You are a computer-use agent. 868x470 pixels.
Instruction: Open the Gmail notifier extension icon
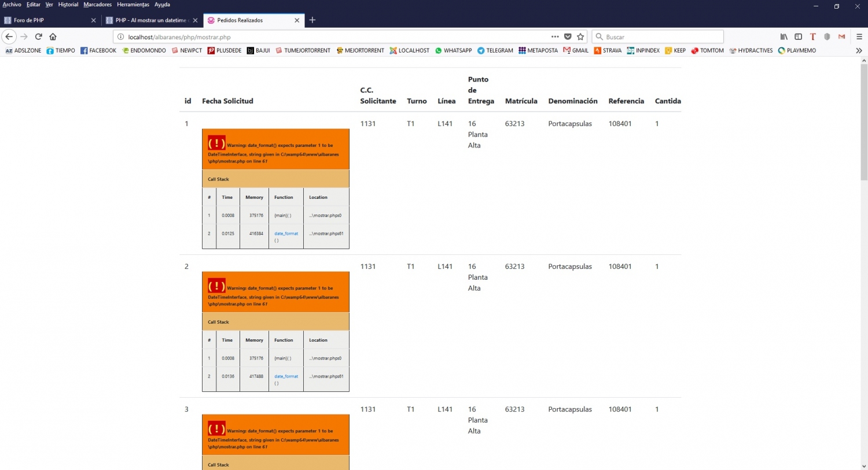point(842,36)
